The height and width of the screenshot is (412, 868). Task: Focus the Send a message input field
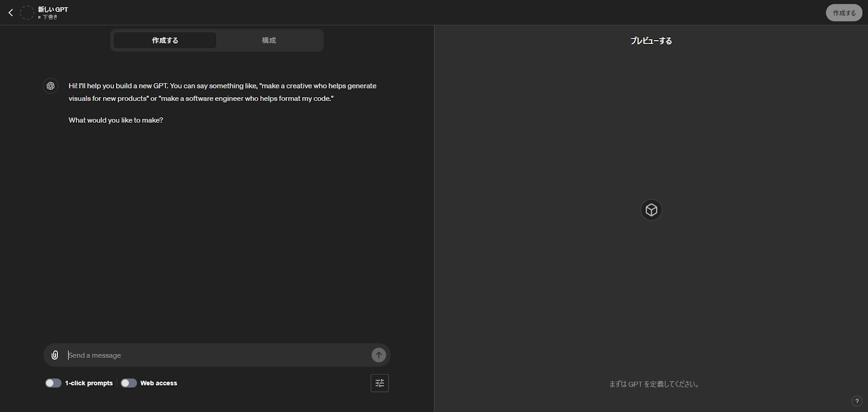(217, 355)
